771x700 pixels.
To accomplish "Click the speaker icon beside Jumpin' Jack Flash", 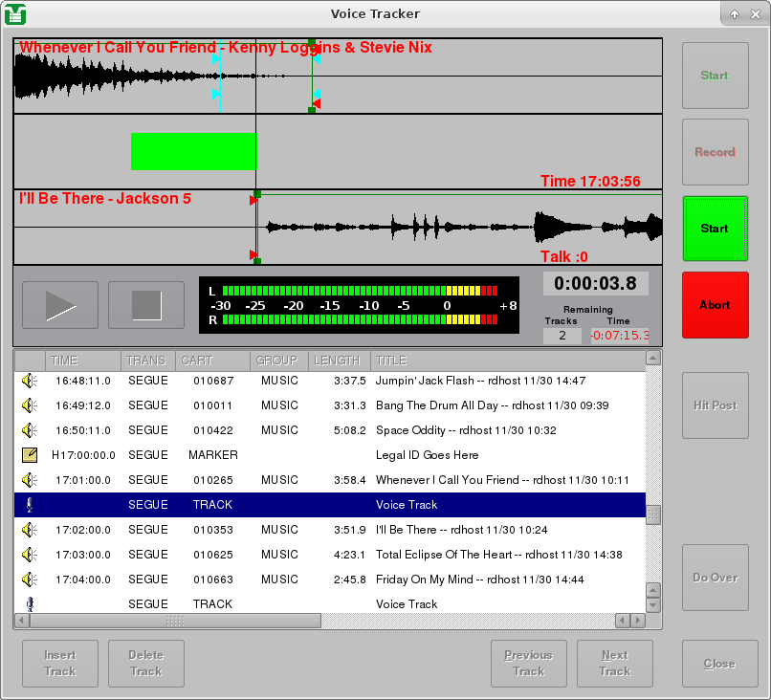I will [x=28, y=380].
